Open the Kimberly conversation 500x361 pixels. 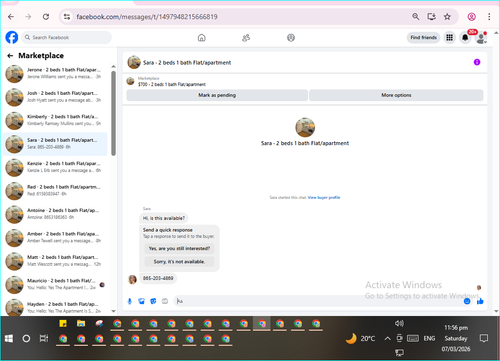click(55, 120)
